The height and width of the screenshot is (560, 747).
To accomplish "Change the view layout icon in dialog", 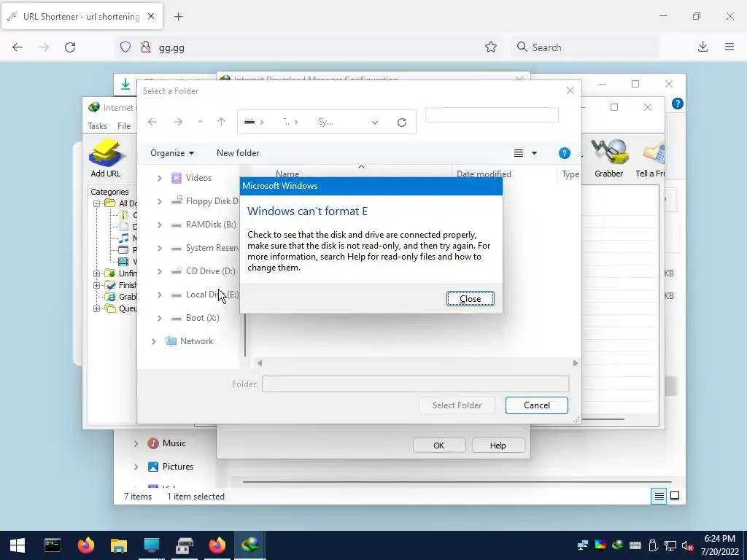I will click(519, 153).
